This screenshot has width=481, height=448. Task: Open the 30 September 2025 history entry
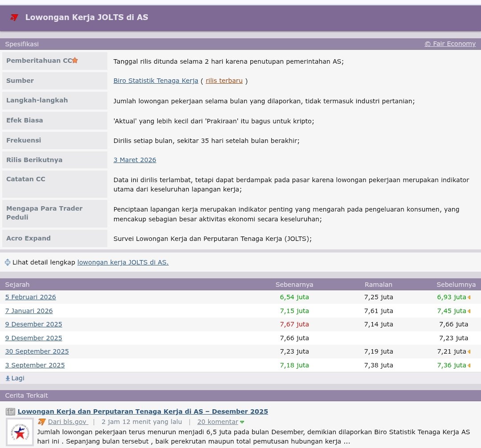(x=37, y=351)
